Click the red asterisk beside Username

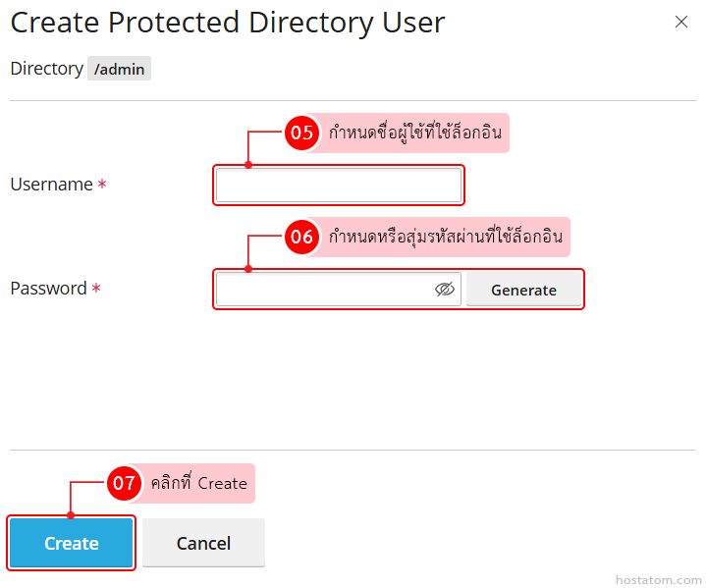102,185
